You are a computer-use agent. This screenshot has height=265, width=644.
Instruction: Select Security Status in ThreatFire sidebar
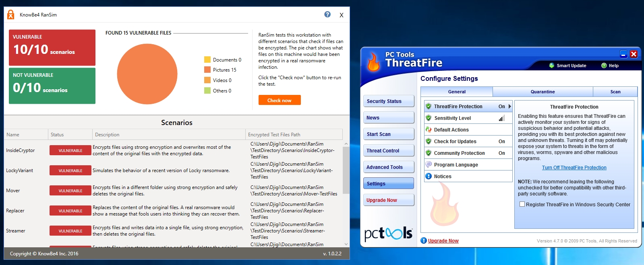tap(389, 101)
